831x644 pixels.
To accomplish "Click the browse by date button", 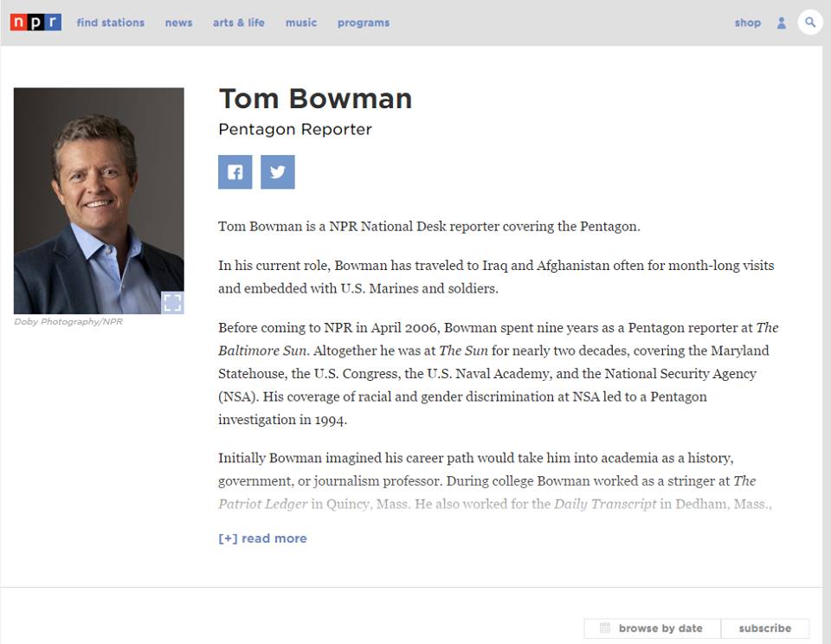I will pyautogui.click(x=653, y=628).
